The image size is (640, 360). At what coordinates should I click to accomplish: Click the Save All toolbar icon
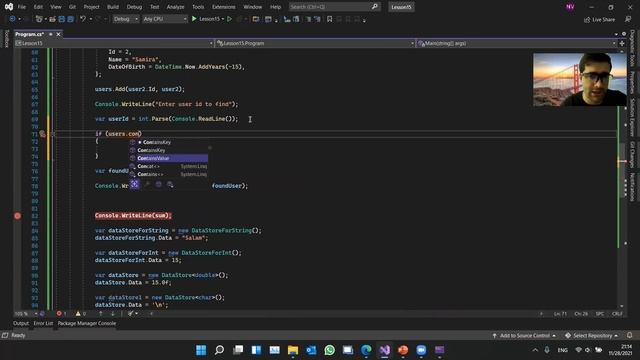[x=70, y=19]
